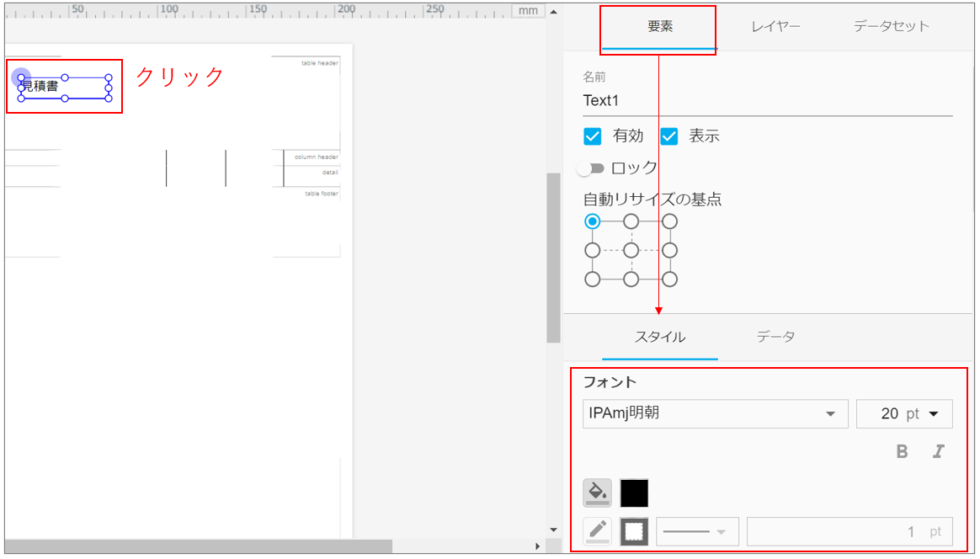This screenshot has height=559, width=980.
Task: Click the 名前 field containing Text1
Action: pyautogui.click(x=767, y=100)
